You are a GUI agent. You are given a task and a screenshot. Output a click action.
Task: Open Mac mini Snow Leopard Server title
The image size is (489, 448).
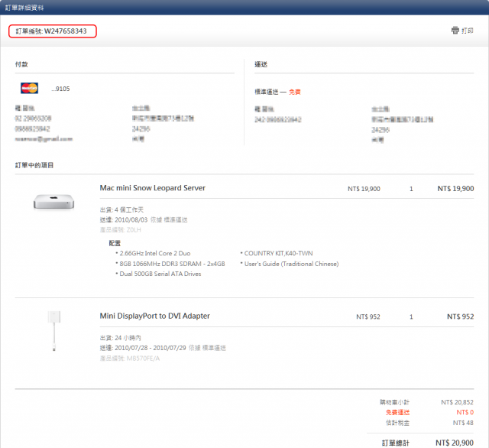click(153, 188)
